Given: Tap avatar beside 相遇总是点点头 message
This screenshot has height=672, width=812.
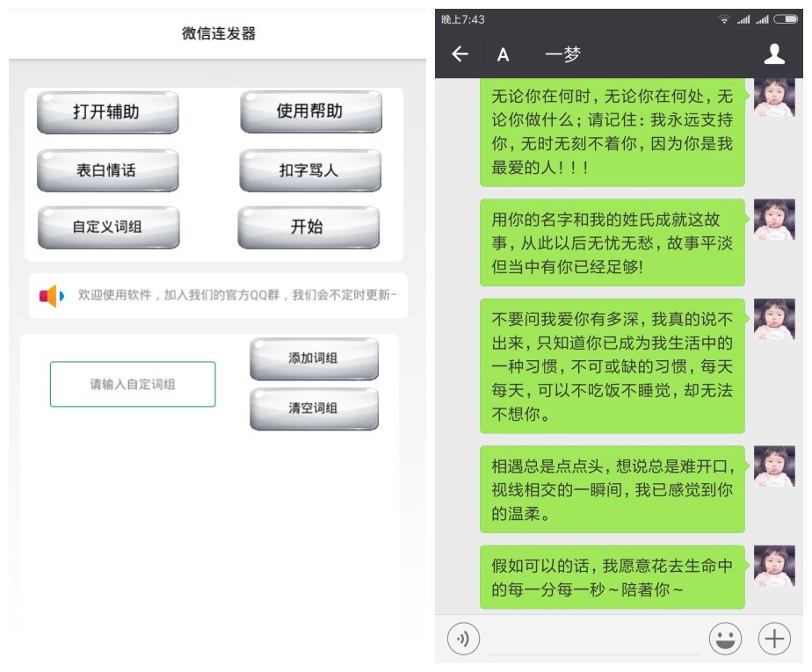Looking at the screenshot, I should pos(774,466).
